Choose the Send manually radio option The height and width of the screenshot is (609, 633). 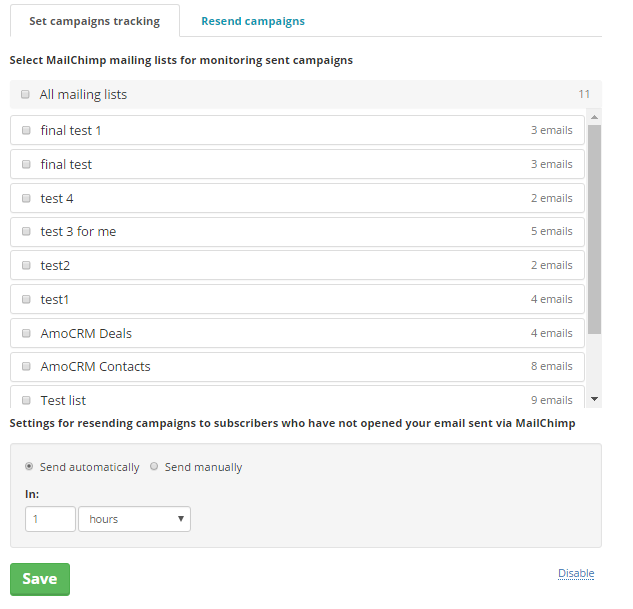click(x=154, y=467)
